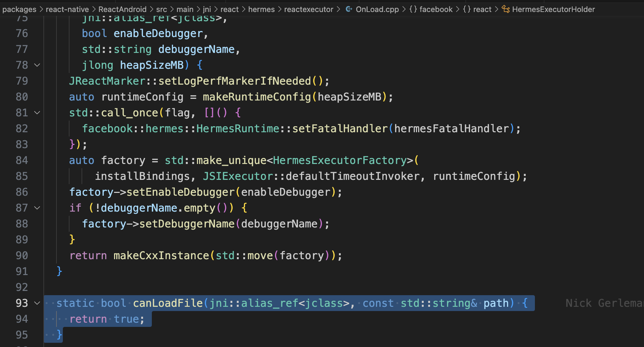
Task: Select reactexecutor in the breadcrumb bar
Action: click(x=309, y=9)
